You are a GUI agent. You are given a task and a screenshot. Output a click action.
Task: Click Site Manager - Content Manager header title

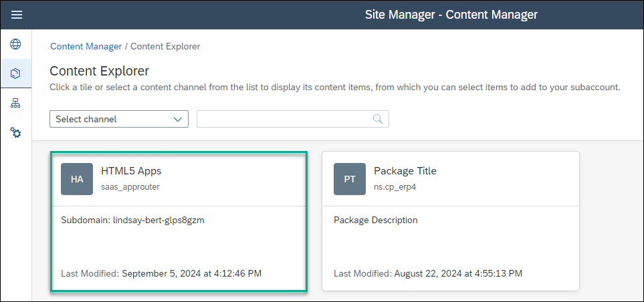451,15
